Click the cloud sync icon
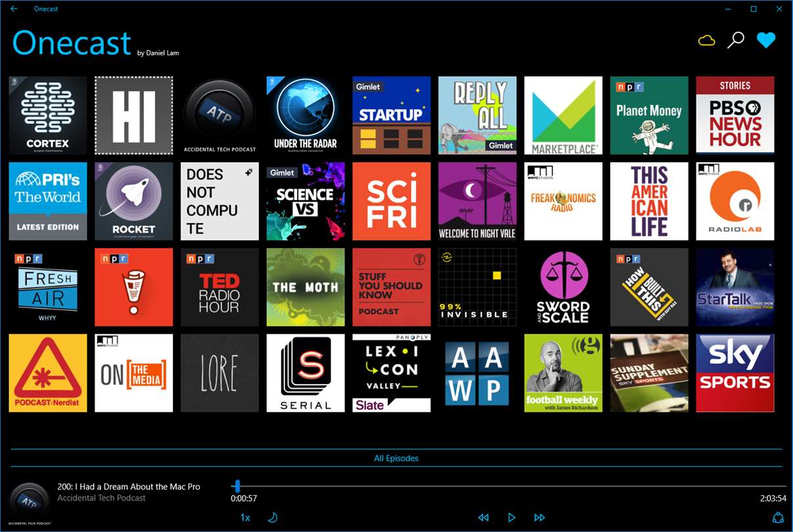Image resolution: width=793 pixels, height=532 pixels. (x=706, y=41)
